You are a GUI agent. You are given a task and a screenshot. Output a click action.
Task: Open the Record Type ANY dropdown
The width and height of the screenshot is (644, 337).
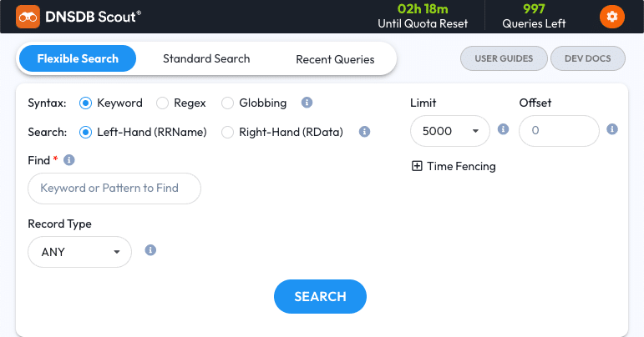click(79, 252)
